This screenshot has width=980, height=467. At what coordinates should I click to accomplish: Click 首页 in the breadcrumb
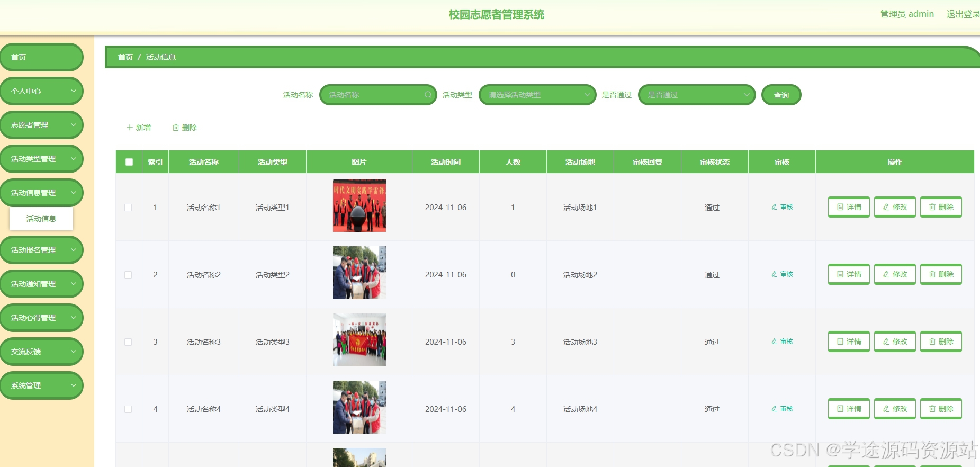[125, 57]
